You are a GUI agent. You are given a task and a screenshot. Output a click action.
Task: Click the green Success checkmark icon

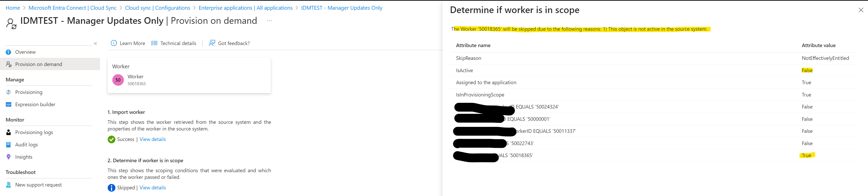(112, 139)
